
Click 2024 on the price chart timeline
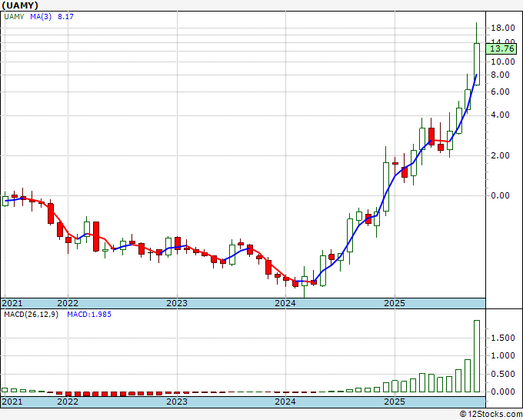point(285,303)
